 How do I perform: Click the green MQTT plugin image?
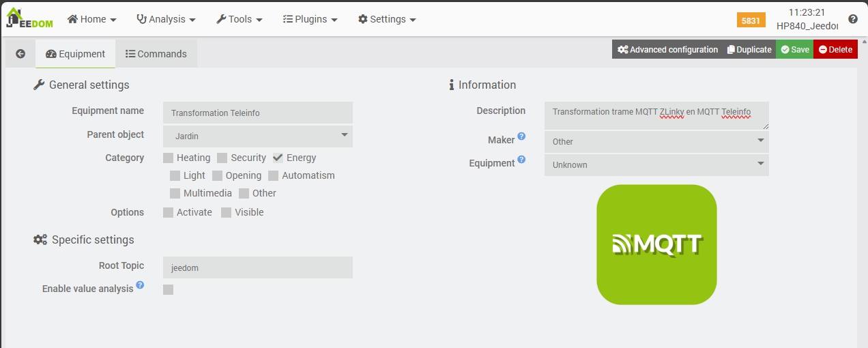pyautogui.click(x=656, y=244)
